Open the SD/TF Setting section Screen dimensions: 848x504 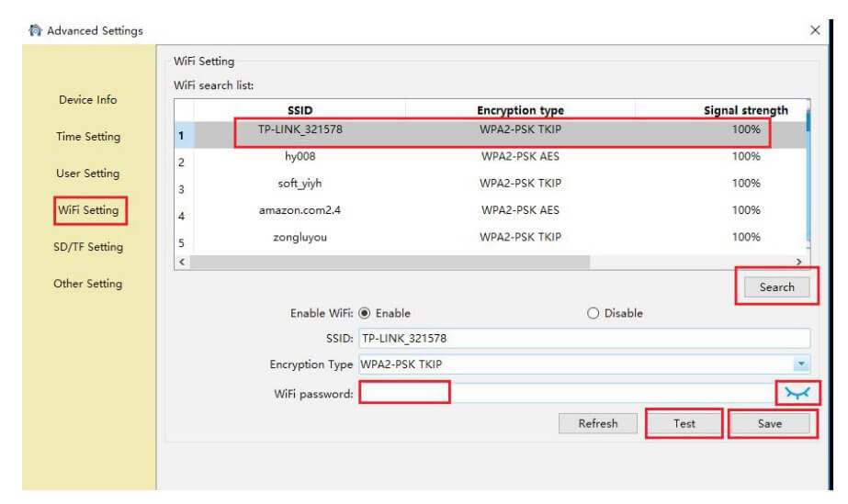[88, 246]
